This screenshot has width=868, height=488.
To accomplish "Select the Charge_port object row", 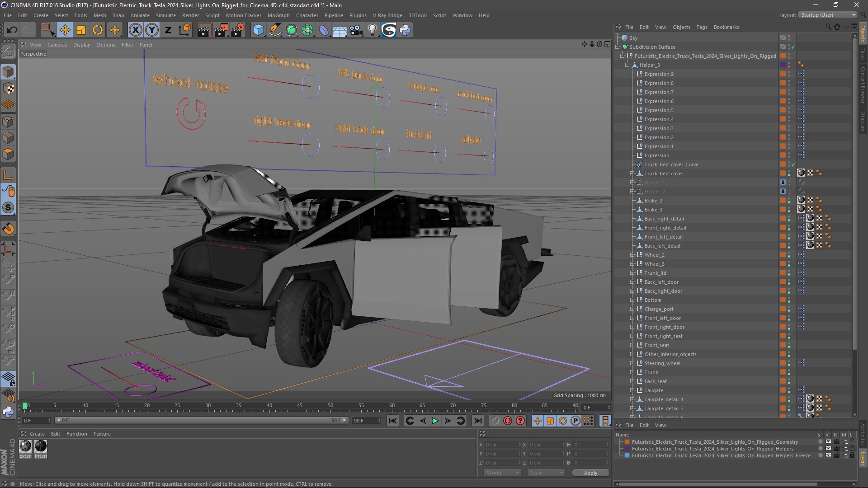I will point(659,309).
